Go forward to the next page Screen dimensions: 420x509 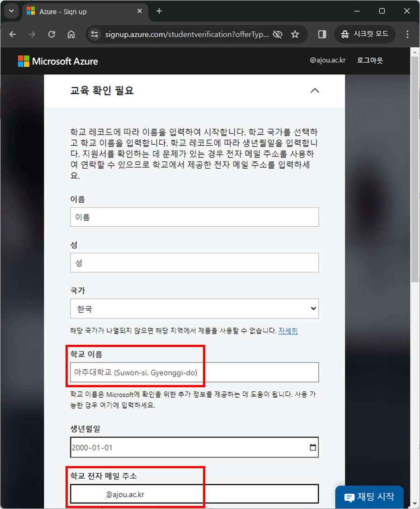(32, 34)
